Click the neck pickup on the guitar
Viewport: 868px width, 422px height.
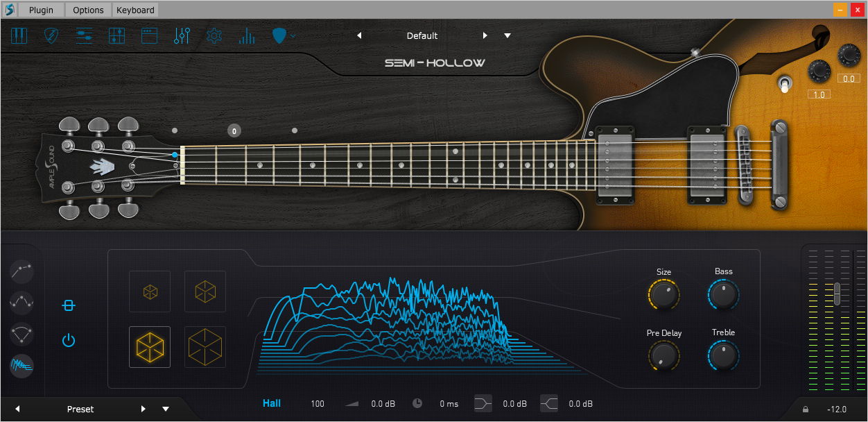(x=614, y=165)
